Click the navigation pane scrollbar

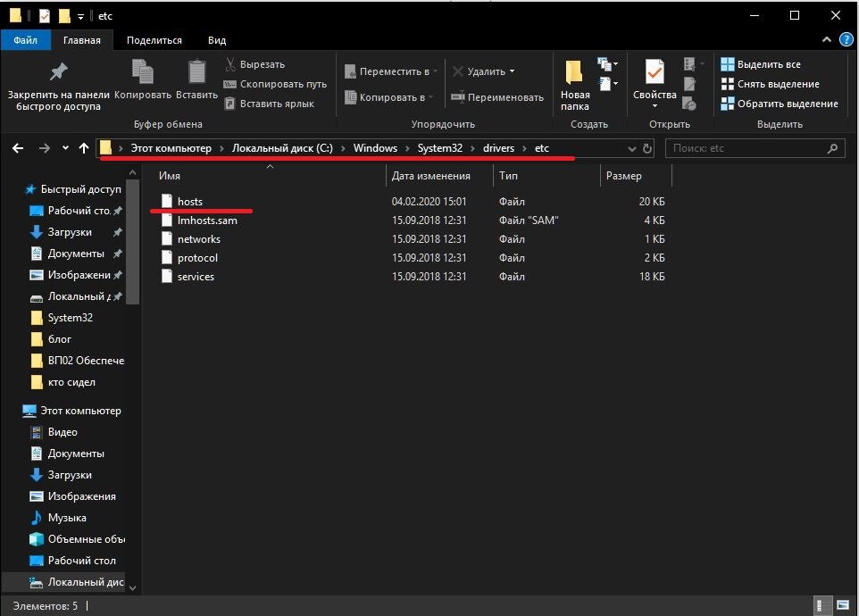(132, 241)
